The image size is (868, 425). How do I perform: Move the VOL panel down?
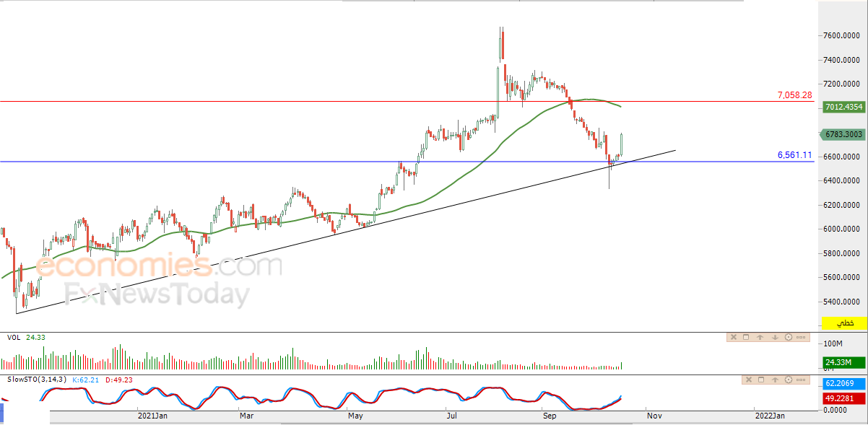(775, 337)
